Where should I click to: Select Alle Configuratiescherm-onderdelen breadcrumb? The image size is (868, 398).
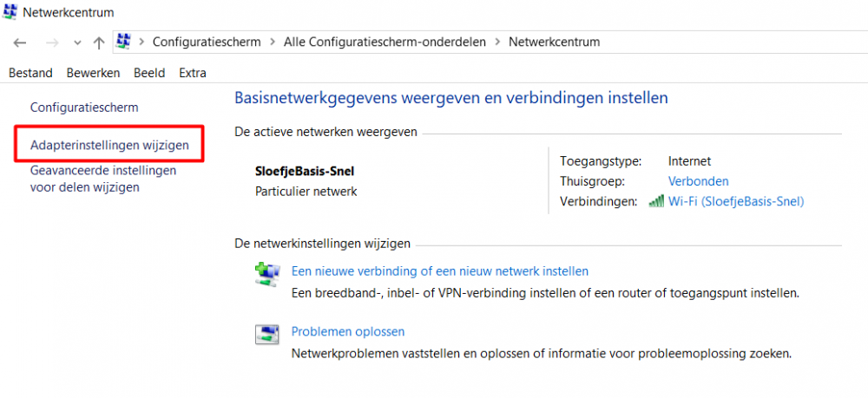tap(385, 42)
